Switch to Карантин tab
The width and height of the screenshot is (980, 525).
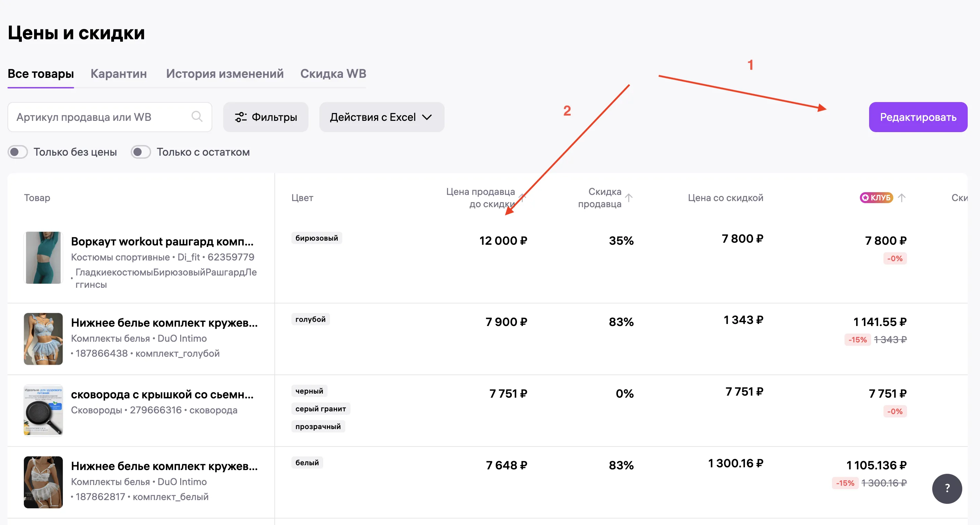tap(118, 73)
